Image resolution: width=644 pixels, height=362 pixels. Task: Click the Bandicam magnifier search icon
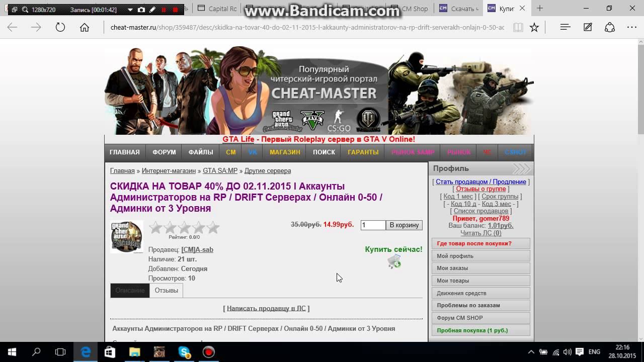25,10
